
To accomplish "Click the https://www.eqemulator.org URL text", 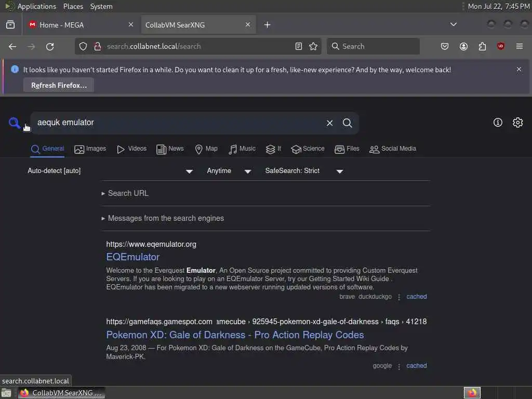I will pyautogui.click(x=151, y=244).
